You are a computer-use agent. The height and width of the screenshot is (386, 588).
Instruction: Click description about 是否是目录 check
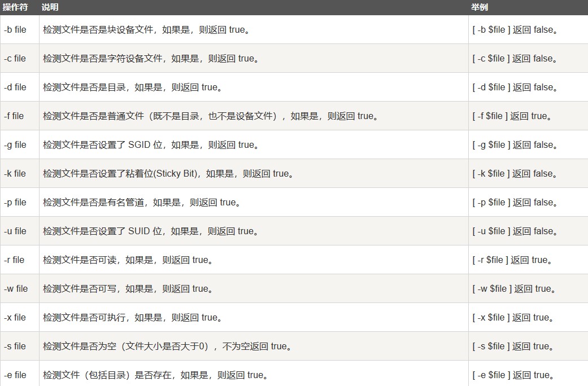pos(132,87)
